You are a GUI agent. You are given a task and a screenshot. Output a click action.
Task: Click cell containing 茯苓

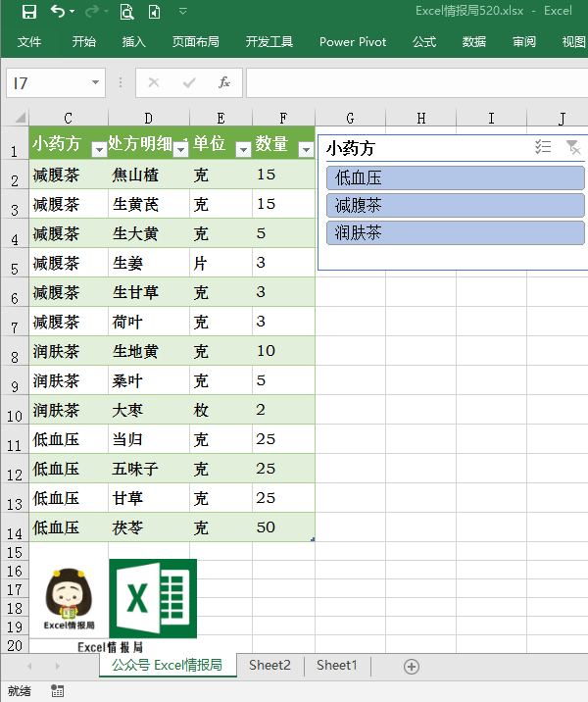pyautogui.click(x=149, y=526)
